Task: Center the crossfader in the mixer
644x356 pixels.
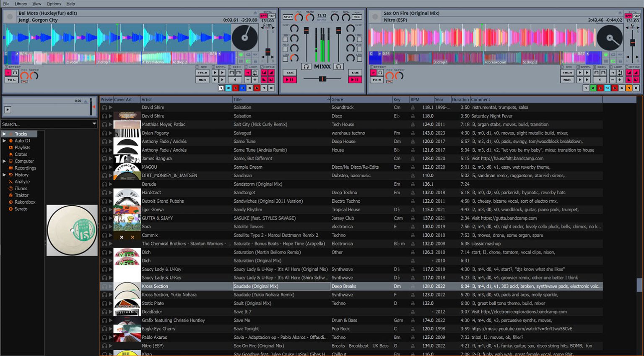Action: tap(322, 78)
